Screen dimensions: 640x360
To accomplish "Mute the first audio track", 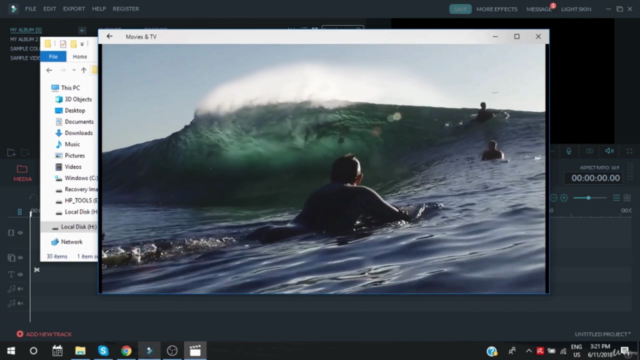I will tap(20, 289).
